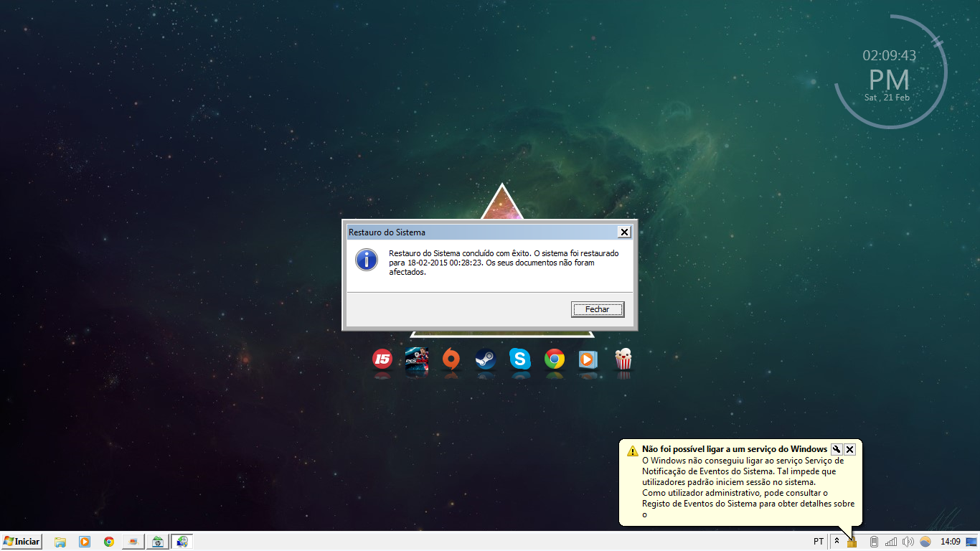The height and width of the screenshot is (551, 980).
Task: Click the battery status tray icon
Action: [874, 542]
